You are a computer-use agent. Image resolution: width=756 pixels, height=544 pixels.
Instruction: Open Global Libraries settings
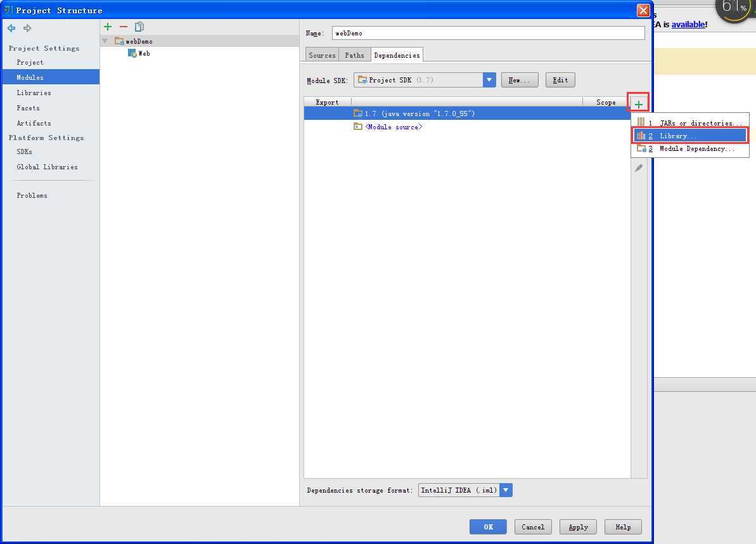pos(48,167)
